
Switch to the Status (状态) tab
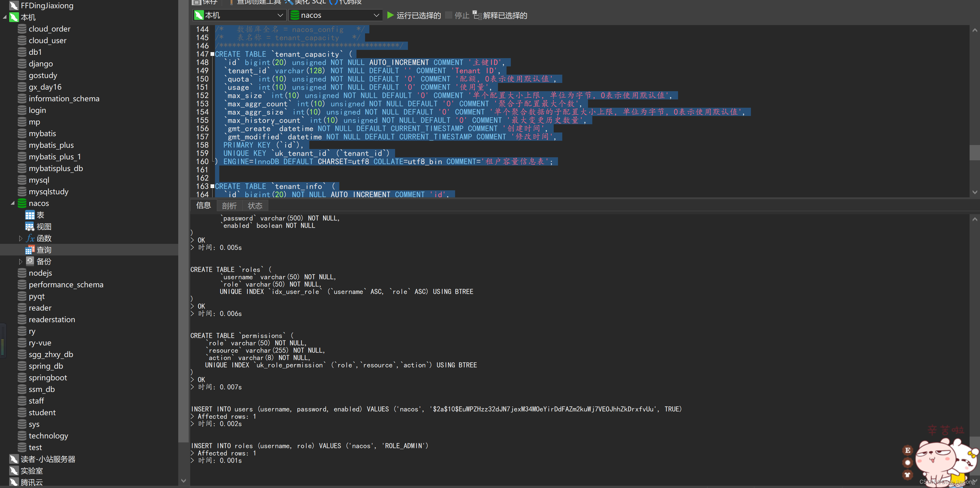click(x=255, y=206)
